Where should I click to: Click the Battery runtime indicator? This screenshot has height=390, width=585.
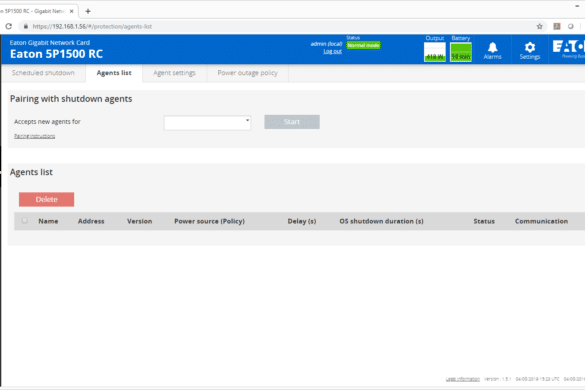click(x=461, y=52)
